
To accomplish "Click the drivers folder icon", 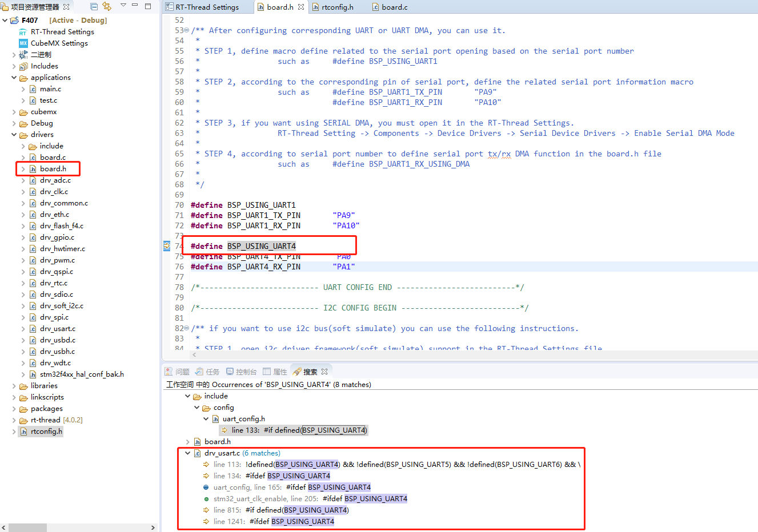I will tap(23, 135).
